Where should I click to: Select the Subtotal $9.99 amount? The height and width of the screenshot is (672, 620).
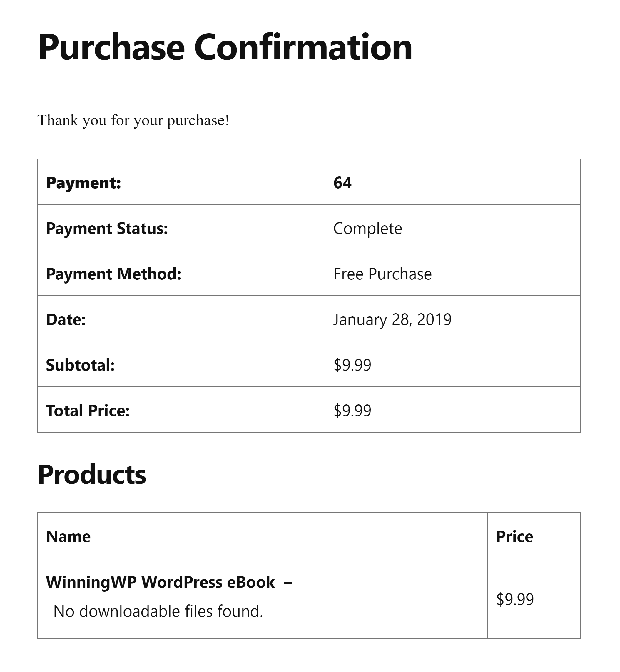click(352, 365)
